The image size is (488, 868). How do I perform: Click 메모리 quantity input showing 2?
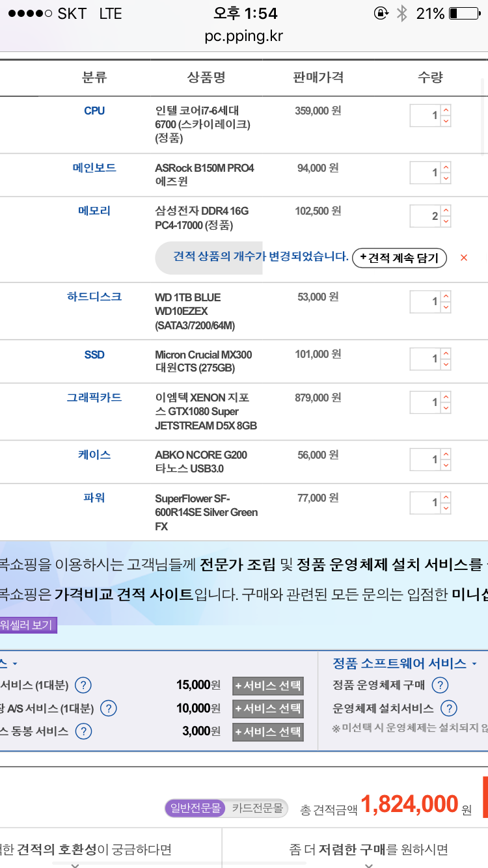pyautogui.click(x=426, y=216)
